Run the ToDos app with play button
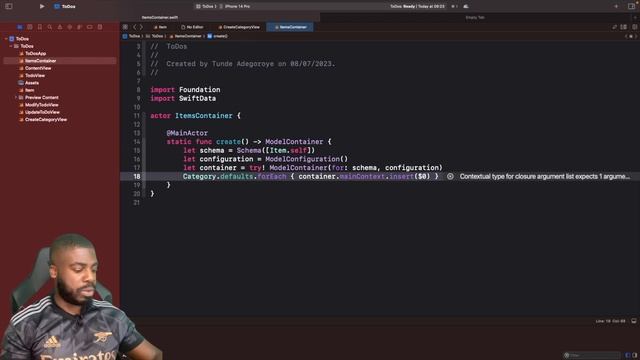The height and width of the screenshot is (360, 640). point(42,6)
